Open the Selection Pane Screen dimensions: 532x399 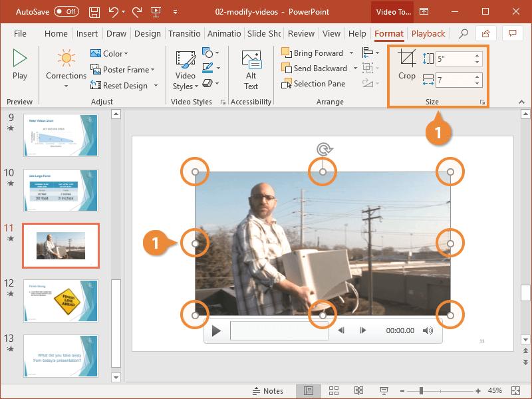313,84
